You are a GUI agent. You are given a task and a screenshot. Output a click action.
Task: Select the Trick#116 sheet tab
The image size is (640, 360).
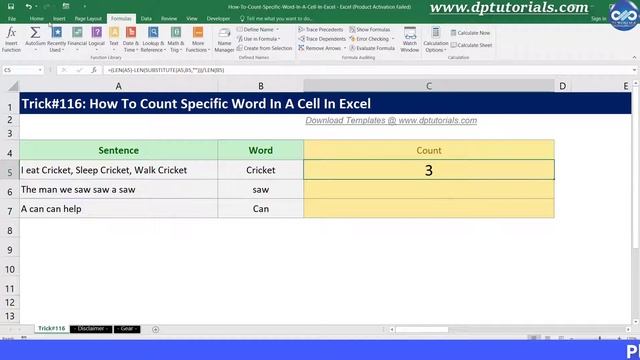(51, 329)
